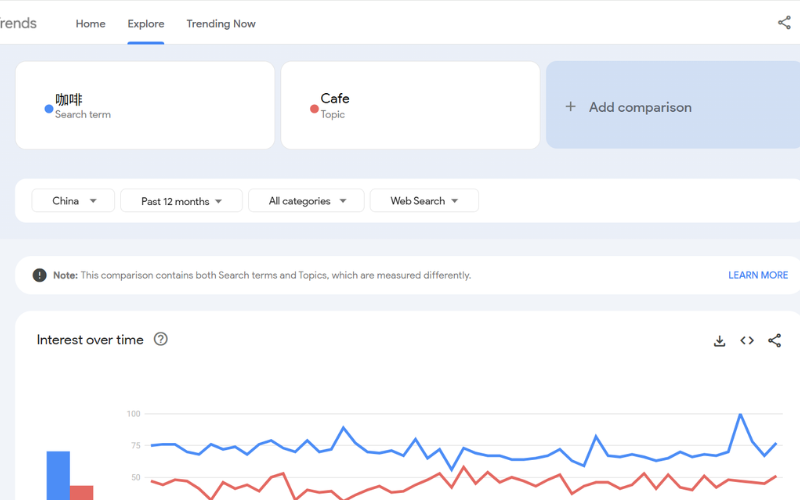
Task: Expand the Past 12 months time range
Action: click(x=181, y=201)
